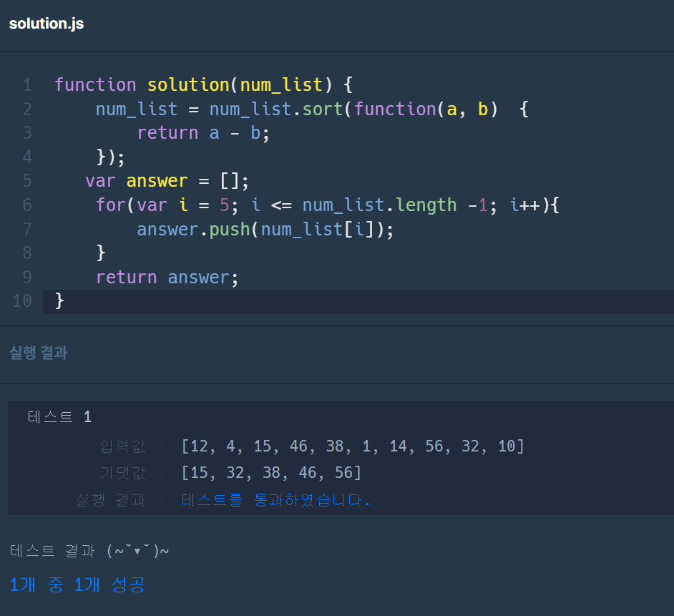The image size is (674, 616).
Task: Click line number 10 in the gutter
Action: [x=22, y=301]
